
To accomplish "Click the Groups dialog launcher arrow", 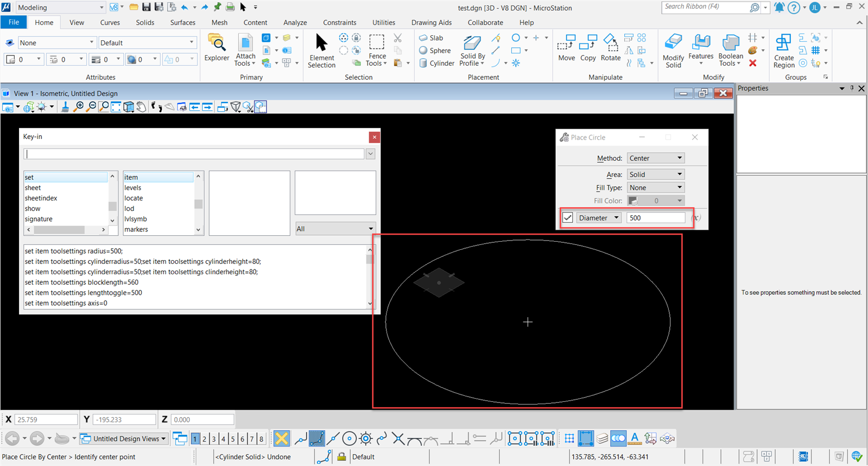I will [x=826, y=77].
